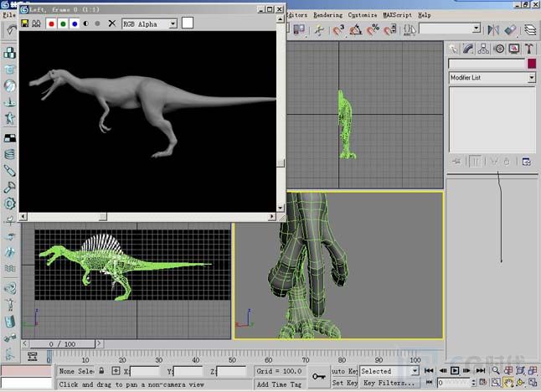Expand the Modifier List dropdown

pos(532,78)
